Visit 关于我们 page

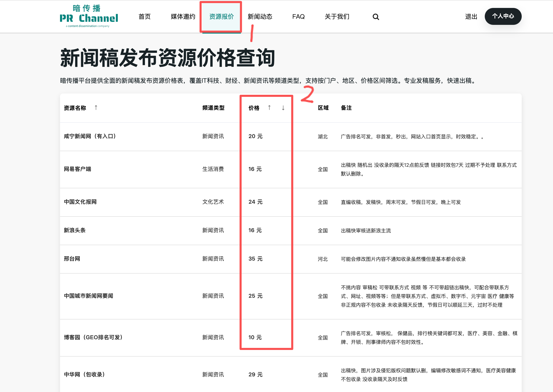pos(337,17)
